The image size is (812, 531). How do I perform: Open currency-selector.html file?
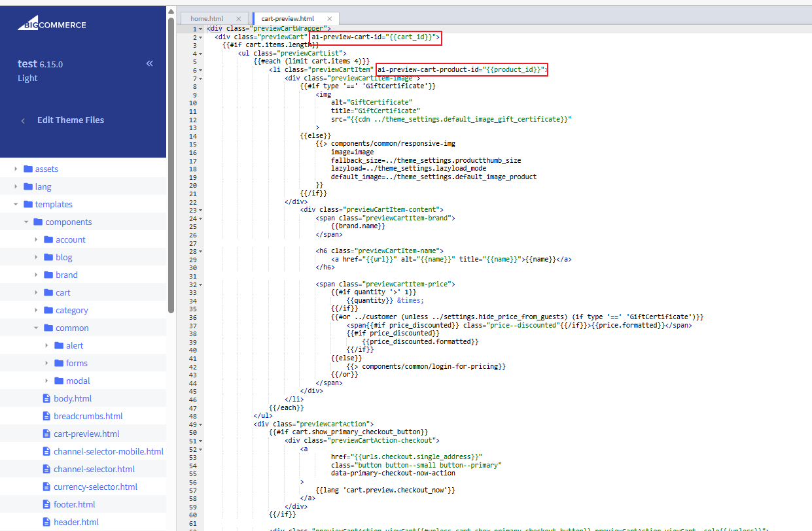[x=96, y=487]
